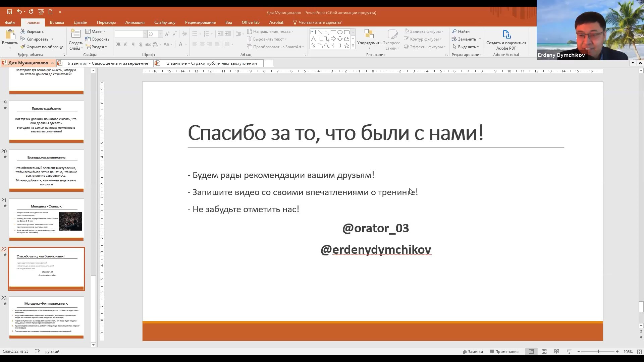Image resolution: width=644 pixels, height=362 pixels.
Task: Expand the font size dropdown showing 20
Action: click(x=160, y=34)
